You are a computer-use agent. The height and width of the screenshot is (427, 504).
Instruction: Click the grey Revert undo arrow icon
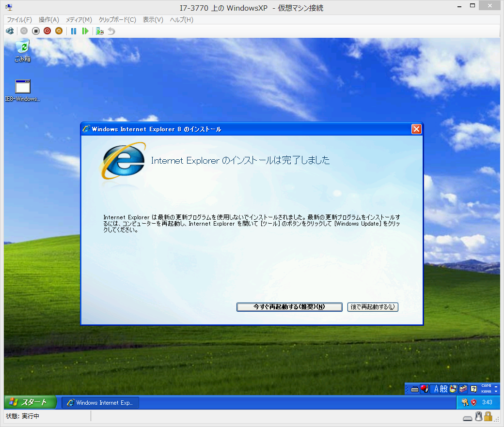pos(111,31)
